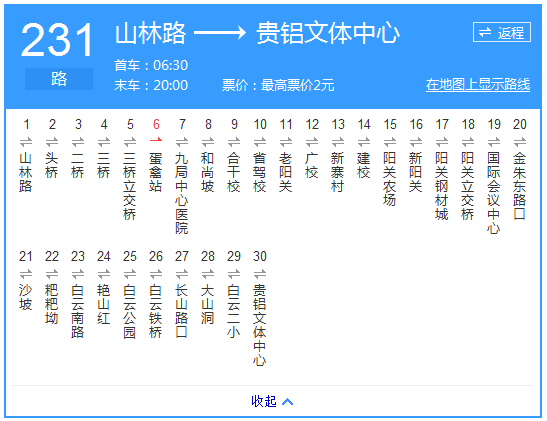
Task: Select stop 国际会议中心
Action: click(x=494, y=193)
